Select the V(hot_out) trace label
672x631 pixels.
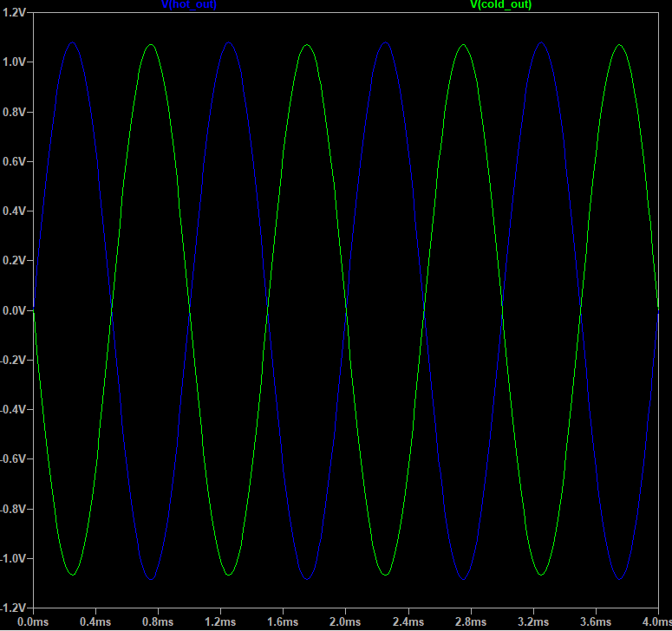pos(189,4)
